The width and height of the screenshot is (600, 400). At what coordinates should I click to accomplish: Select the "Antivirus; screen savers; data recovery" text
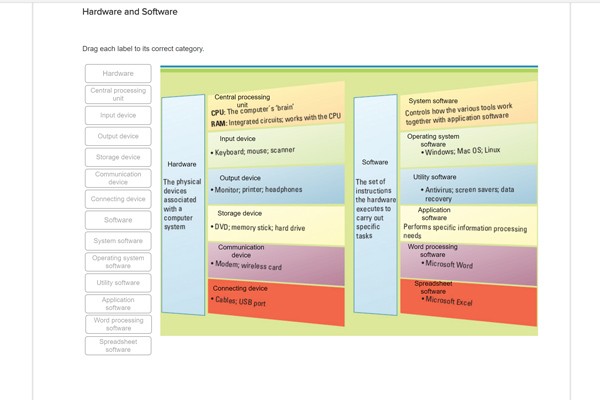468,194
